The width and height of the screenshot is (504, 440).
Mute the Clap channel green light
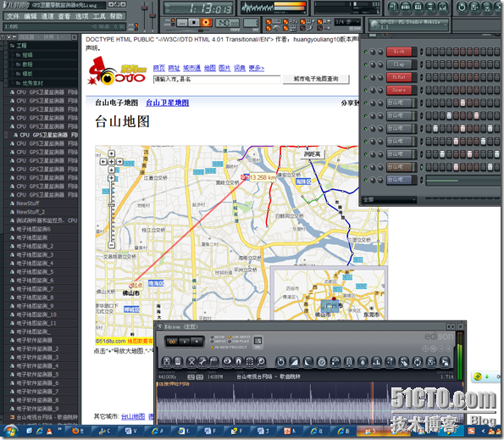pos(365,64)
